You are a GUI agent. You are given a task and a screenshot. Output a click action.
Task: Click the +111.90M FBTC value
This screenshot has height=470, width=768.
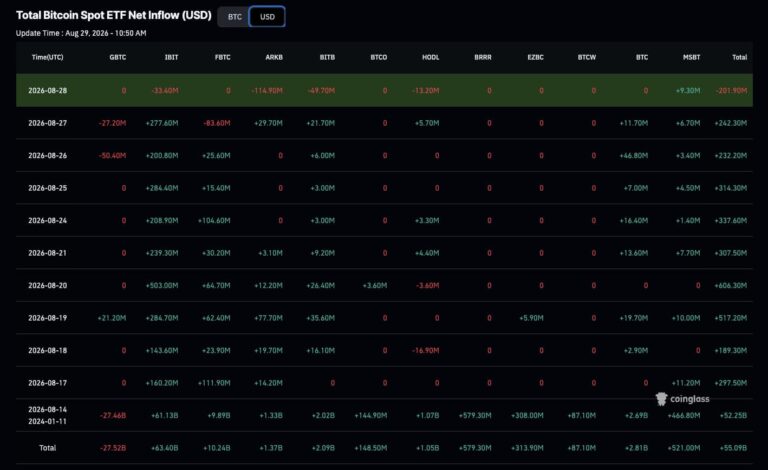pos(214,383)
